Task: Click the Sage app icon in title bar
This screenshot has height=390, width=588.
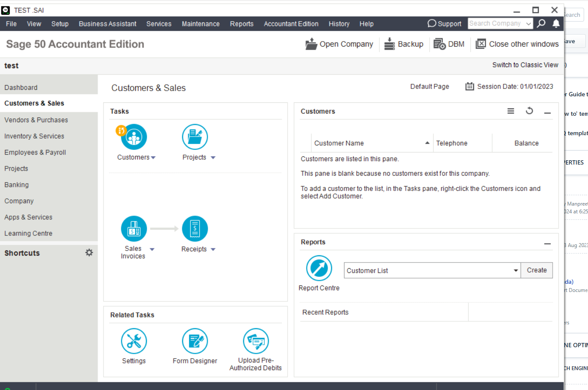Action: (6, 10)
